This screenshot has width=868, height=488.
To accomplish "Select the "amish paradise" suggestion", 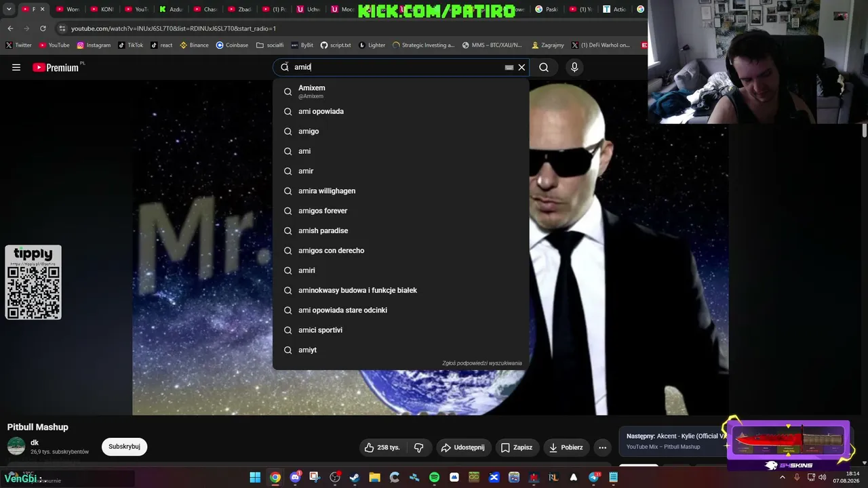I will [401, 230].
